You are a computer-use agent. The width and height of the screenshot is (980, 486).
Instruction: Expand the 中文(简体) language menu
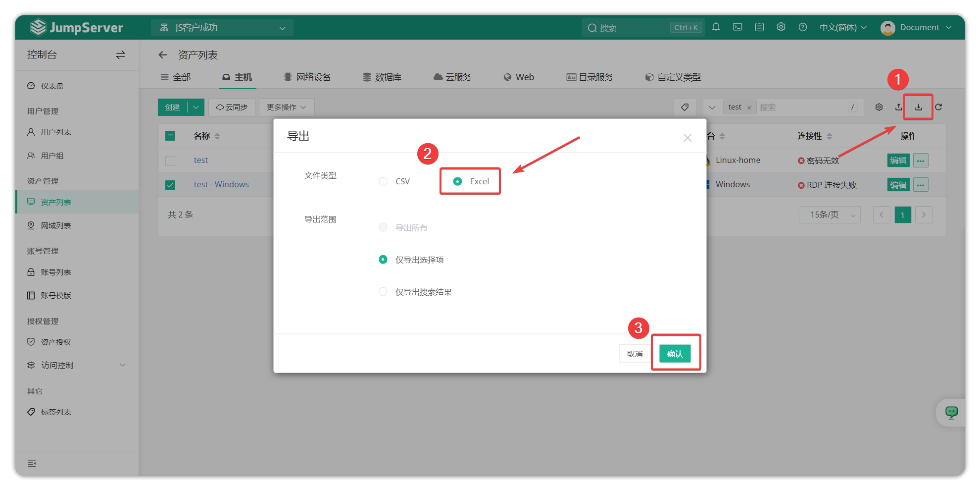coord(843,27)
